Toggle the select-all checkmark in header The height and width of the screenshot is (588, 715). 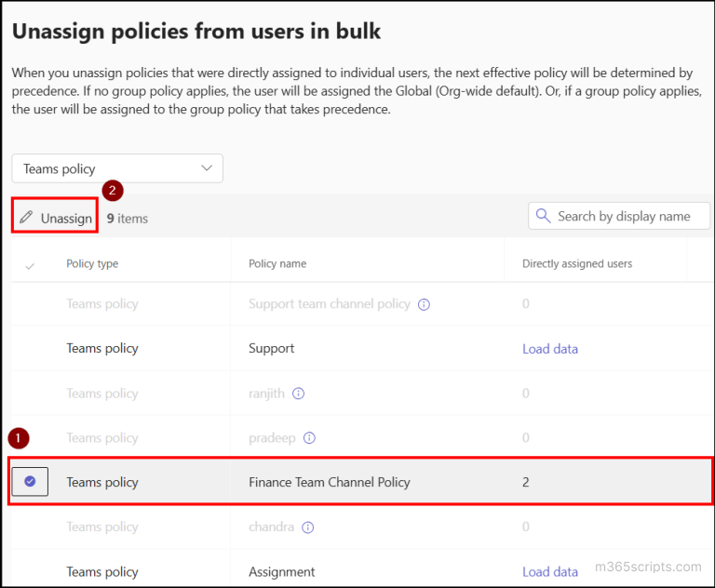30,266
